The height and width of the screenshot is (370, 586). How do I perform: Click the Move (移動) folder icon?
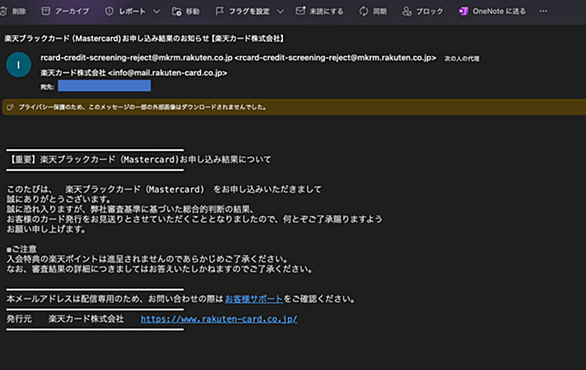click(176, 11)
